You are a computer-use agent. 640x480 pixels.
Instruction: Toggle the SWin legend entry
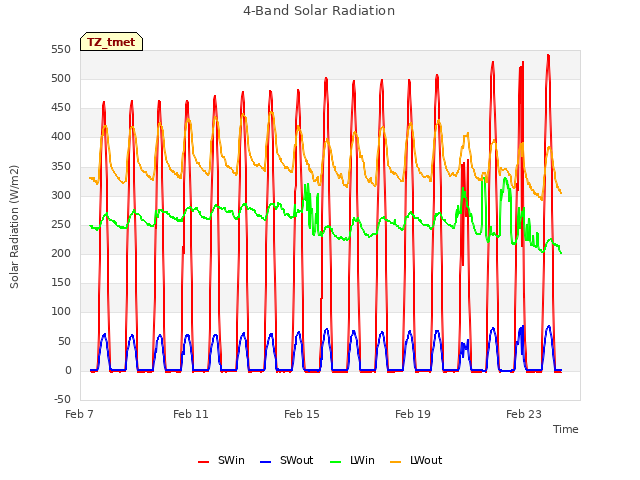pyautogui.click(x=221, y=460)
